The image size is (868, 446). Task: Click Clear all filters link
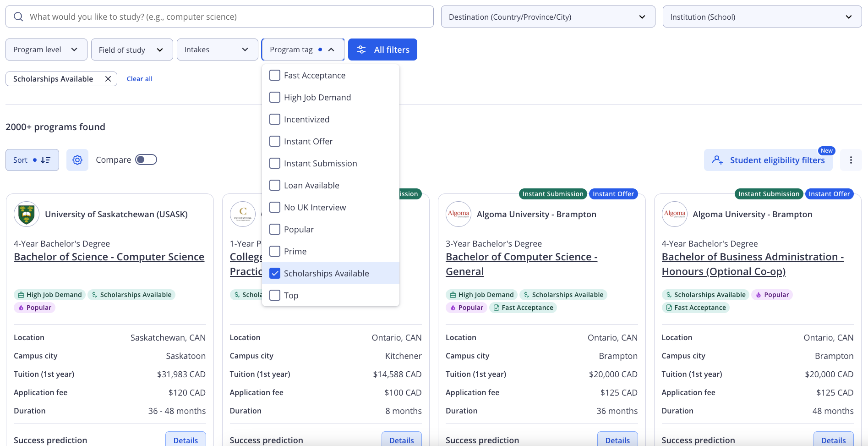coord(140,79)
